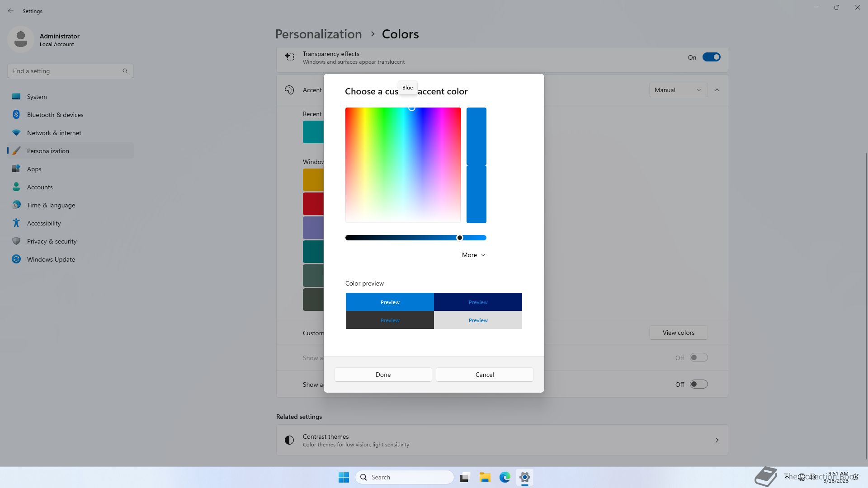Click the System icon in sidebar

tap(16, 97)
